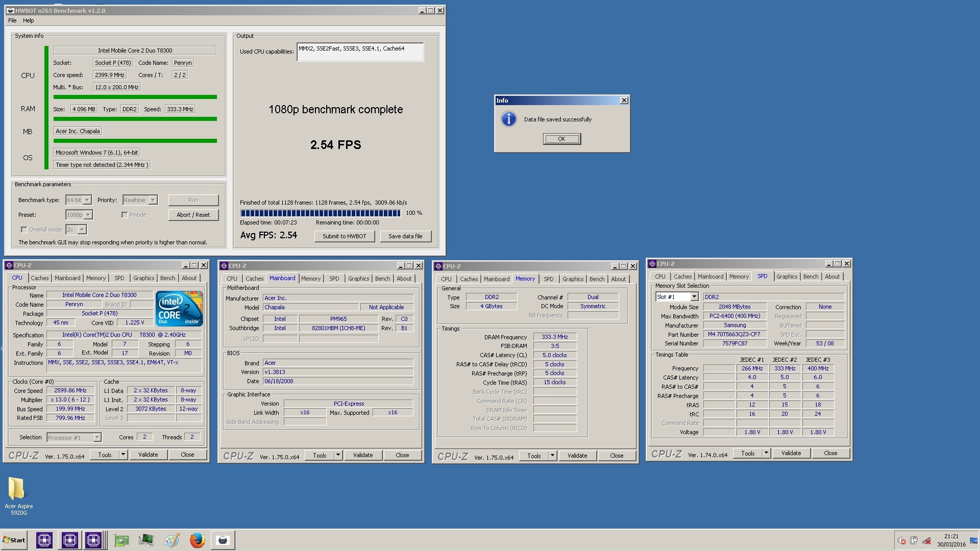Open the File menu in HWBOT
Screen dimensions: 980x551
[x=12, y=20]
